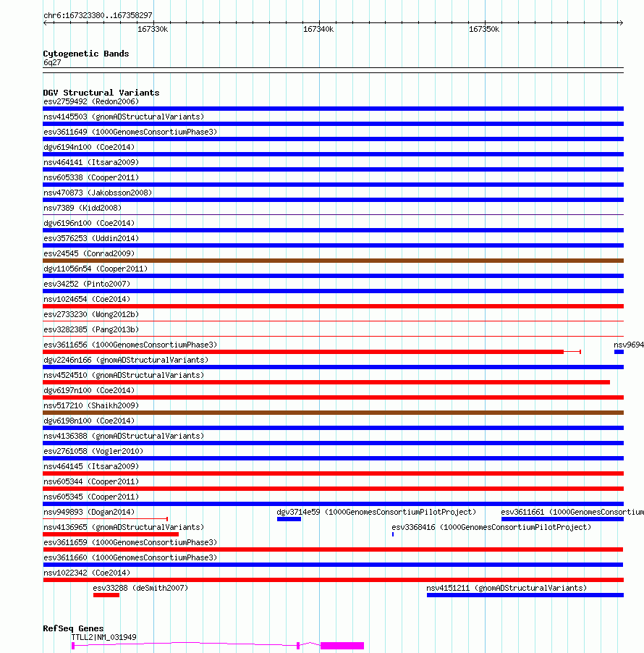Select dgv6197n100 (Coe2014) label

tap(89, 391)
